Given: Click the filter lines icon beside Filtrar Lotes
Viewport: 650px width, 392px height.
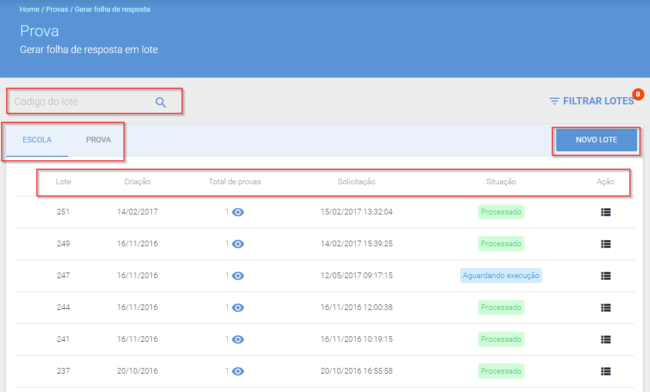Looking at the screenshot, I should click(x=554, y=101).
